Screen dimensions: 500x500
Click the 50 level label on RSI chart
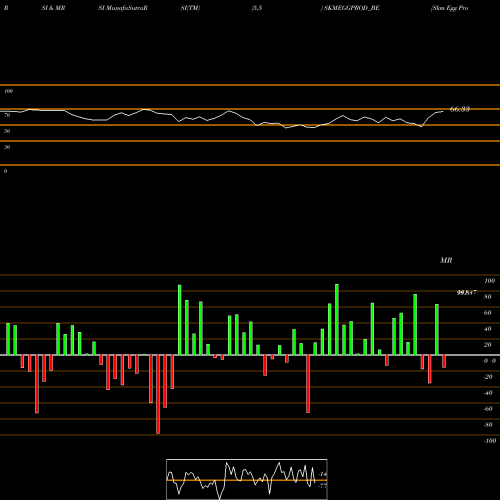point(7,131)
